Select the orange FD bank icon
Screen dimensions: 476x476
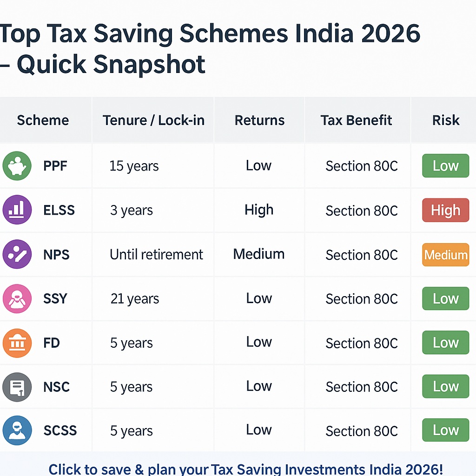tap(17, 343)
